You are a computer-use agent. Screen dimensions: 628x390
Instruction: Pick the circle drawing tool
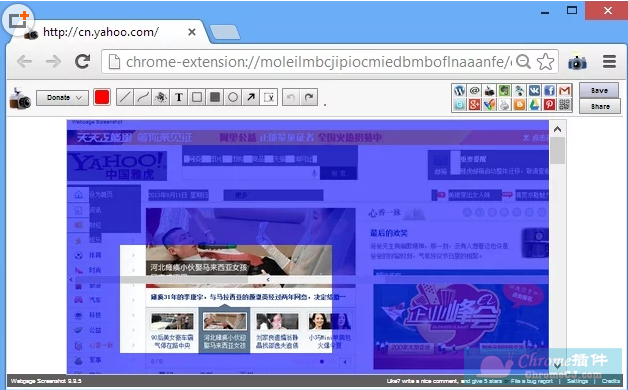coord(233,97)
